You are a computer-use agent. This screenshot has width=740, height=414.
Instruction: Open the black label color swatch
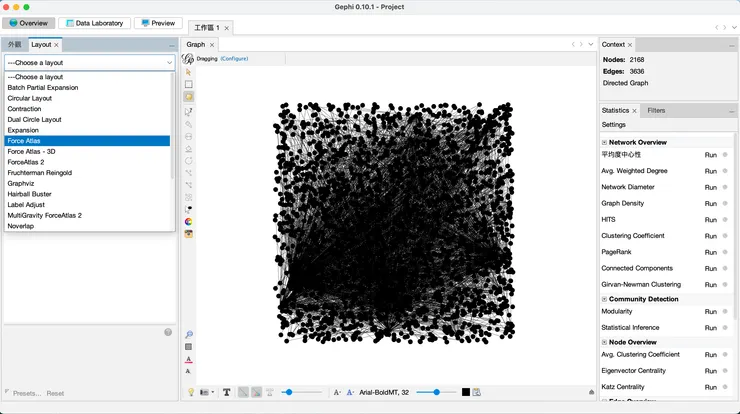click(466, 392)
